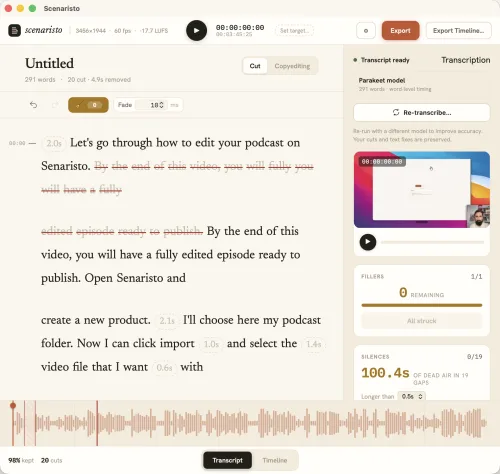The image size is (500, 474).
Task: Click the Scenaristo logo icon
Action: tap(14, 30)
